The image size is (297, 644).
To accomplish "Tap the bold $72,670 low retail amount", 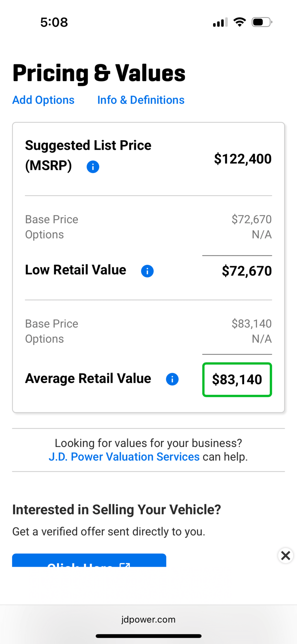I will (x=247, y=271).
